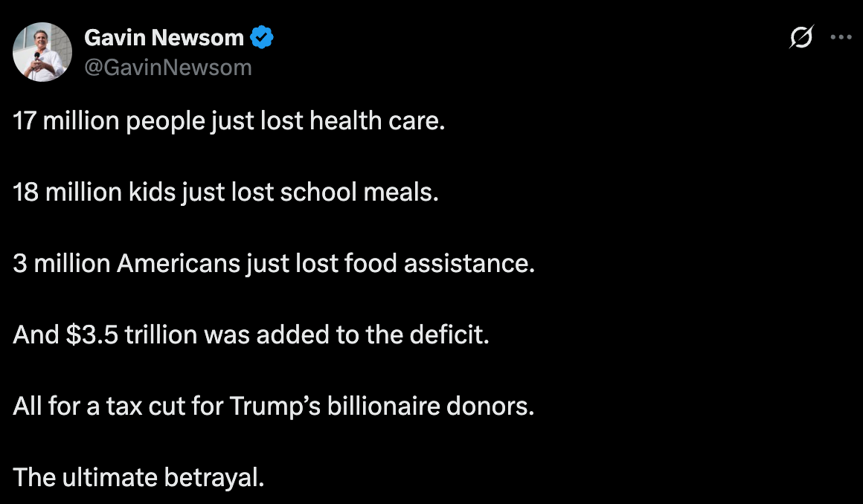863x504 pixels.
Task: Open the three-dot more options menu
Action: [x=841, y=37]
